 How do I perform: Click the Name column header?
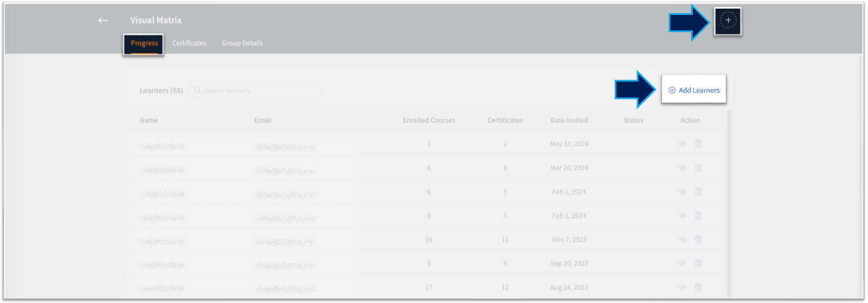pos(148,121)
